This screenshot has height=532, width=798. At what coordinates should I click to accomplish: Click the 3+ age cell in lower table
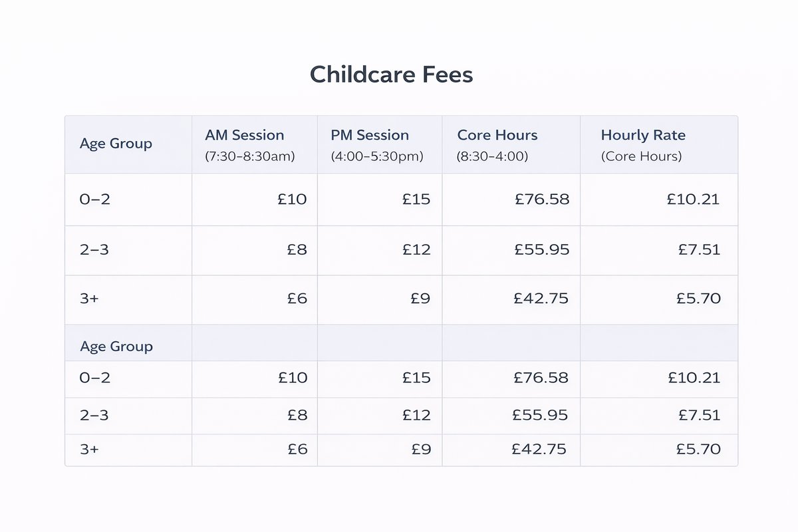(89, 450)
